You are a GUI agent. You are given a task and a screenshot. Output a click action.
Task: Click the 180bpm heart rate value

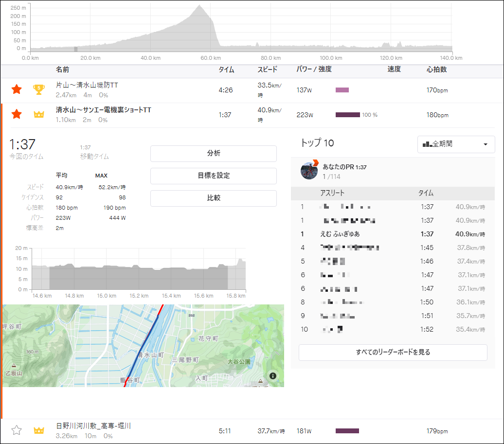coord(437,115)
